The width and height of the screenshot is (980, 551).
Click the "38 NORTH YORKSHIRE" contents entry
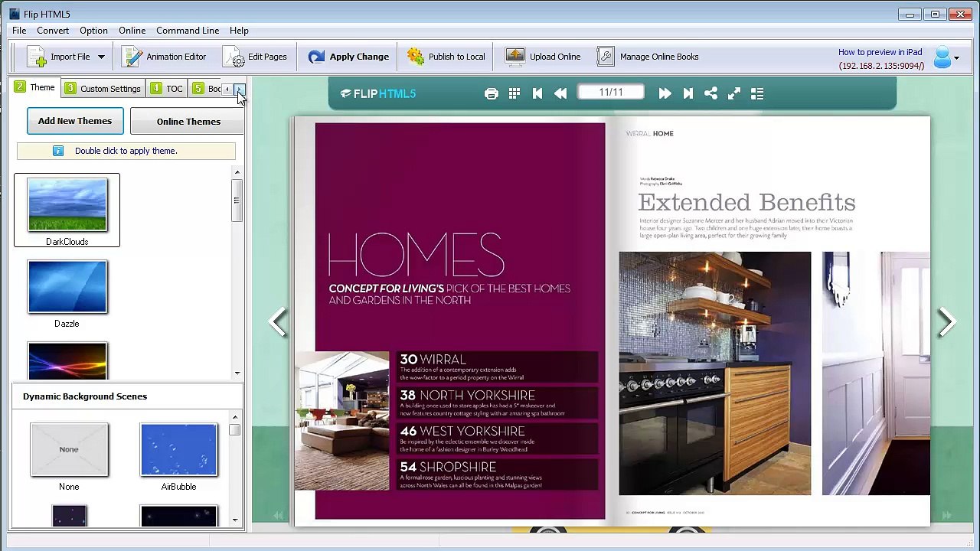498,403
